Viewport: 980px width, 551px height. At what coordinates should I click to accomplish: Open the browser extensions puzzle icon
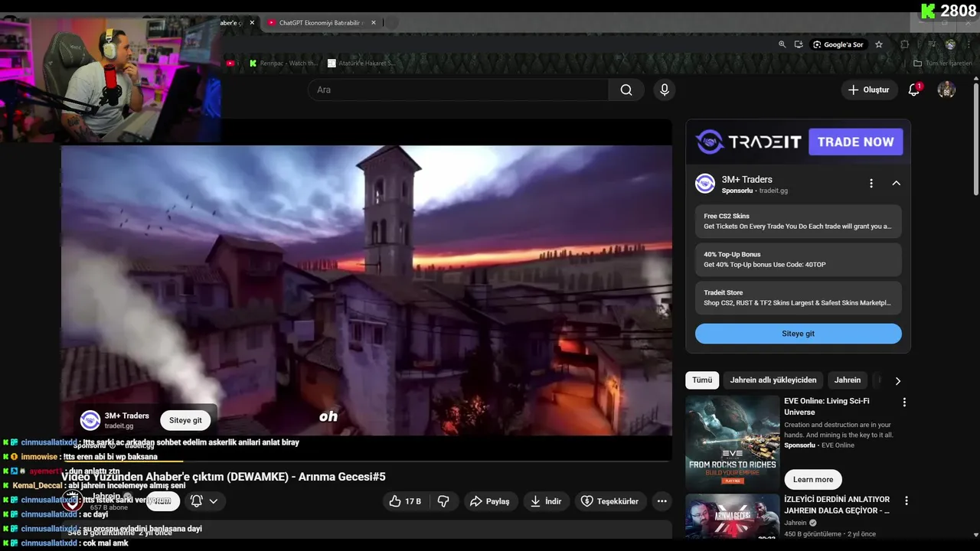click(x=904, y=44)
